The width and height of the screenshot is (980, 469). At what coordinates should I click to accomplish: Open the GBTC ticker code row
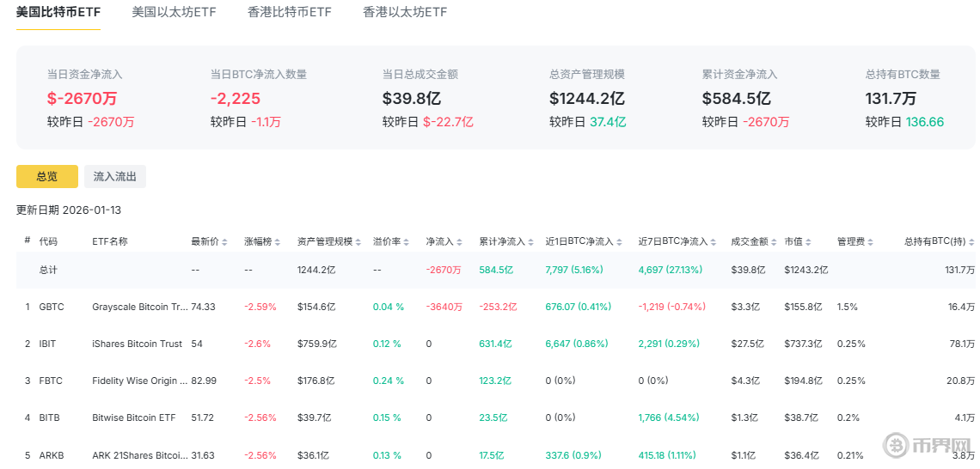52,307
